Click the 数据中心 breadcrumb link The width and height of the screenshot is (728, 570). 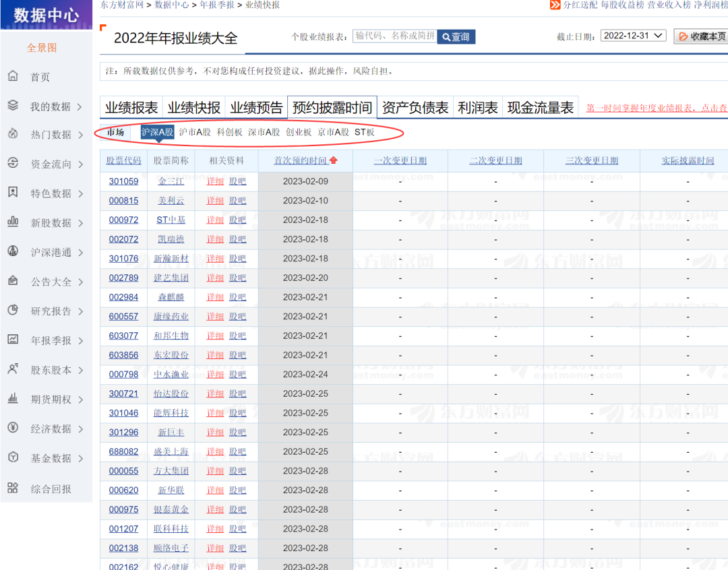171,5
